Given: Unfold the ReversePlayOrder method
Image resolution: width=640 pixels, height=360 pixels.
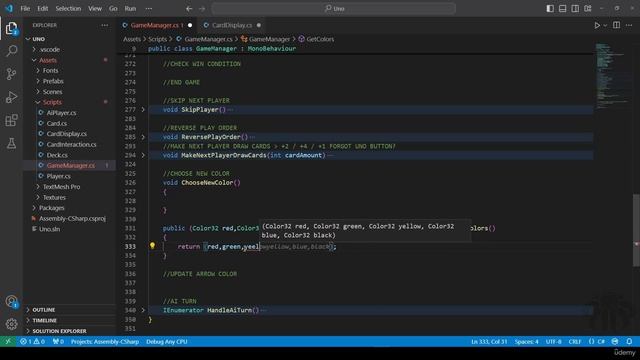Looking at the screenshot, I should coord(143,137).
